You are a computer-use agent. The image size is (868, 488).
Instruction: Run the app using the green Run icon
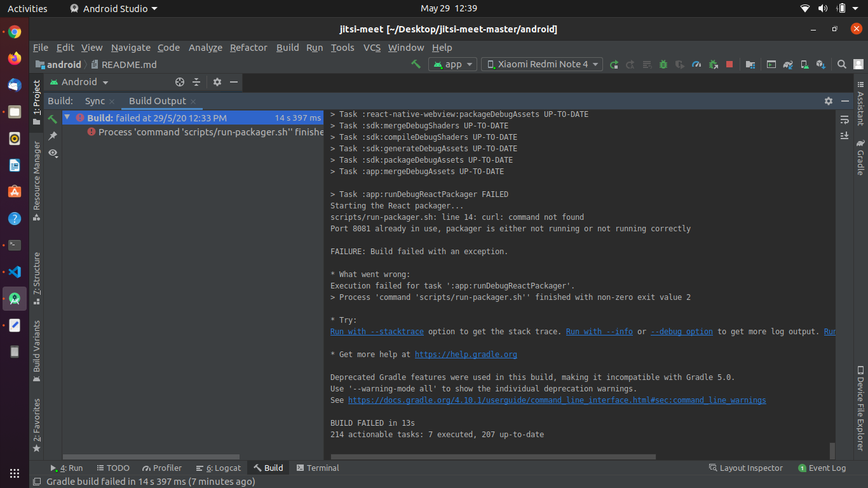(x=614, y=64)
